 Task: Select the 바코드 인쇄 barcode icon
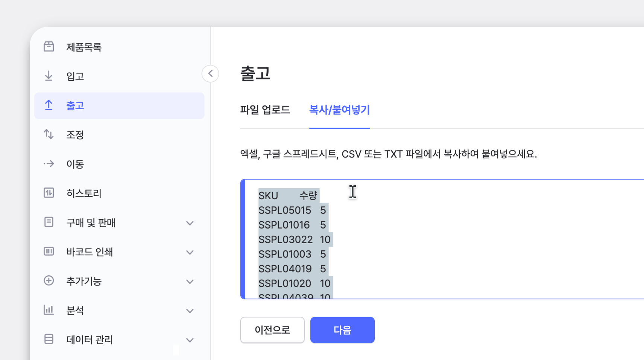tap(49, 252)
